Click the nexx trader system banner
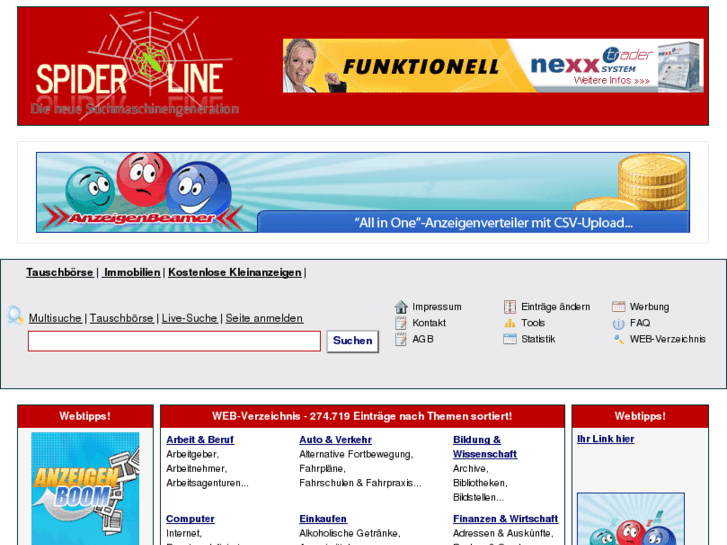 pos(493,66)
